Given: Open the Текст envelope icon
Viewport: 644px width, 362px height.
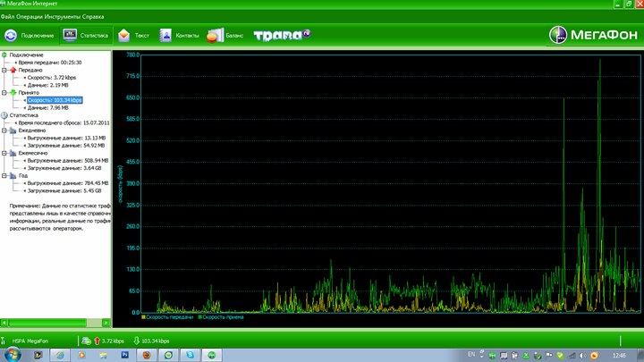Looking at the screenshot, I should click(x=123, y=35).
